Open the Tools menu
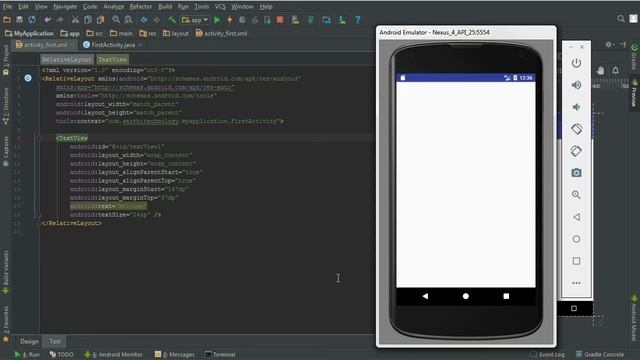 (x=201, y=7)
